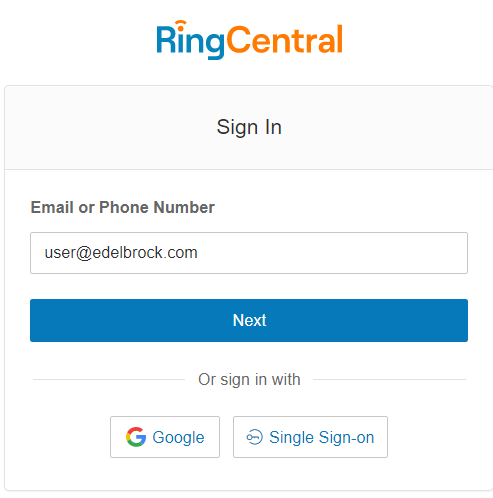Click the 'Single Sign-on' text label
The width and height of the screenshot is (493, 498).
[x=322, y=438]
